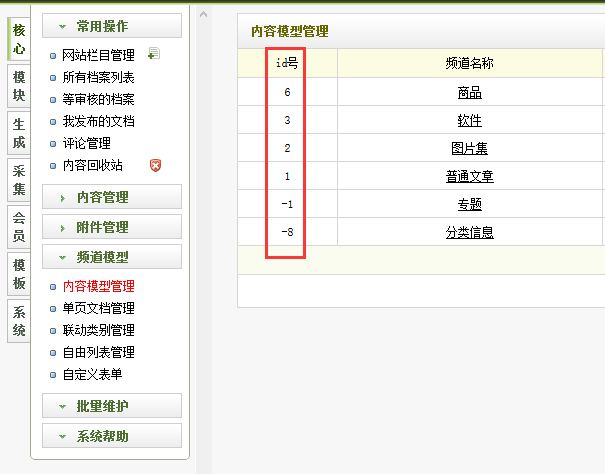Go to the 系统 vertical tab
605x474 pixels.
pos(19,319)
